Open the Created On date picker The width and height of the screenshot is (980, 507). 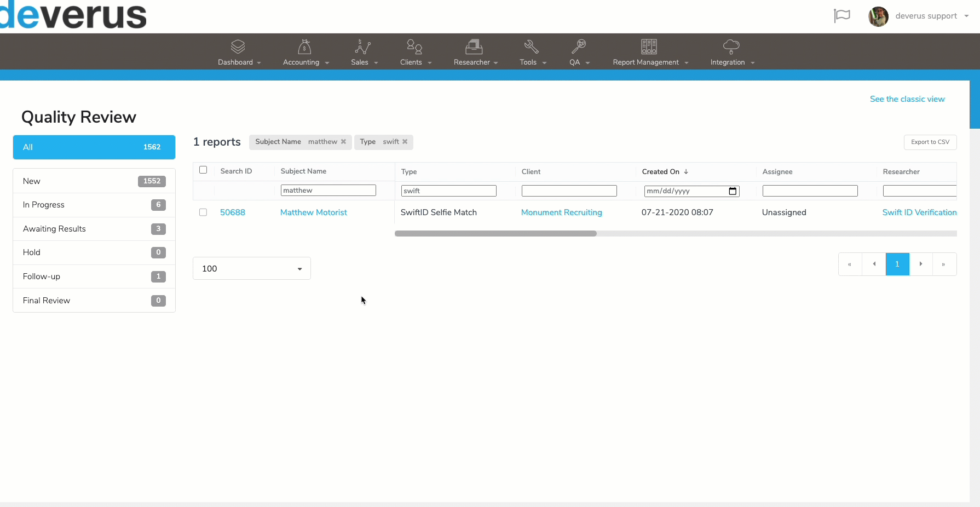(x=733, y=191)
